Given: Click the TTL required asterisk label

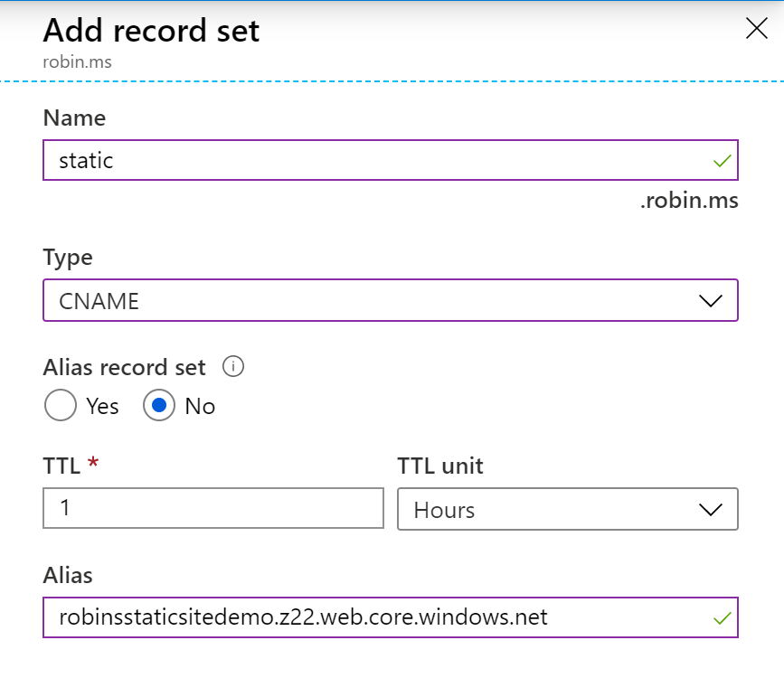Looking at the screenshot, I should point(93,463).
